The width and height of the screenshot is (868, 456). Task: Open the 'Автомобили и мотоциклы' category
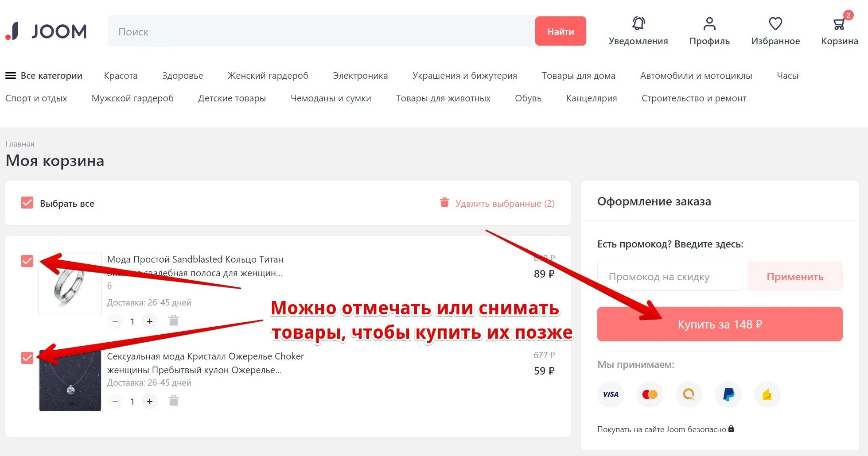(x=696, y=76)
